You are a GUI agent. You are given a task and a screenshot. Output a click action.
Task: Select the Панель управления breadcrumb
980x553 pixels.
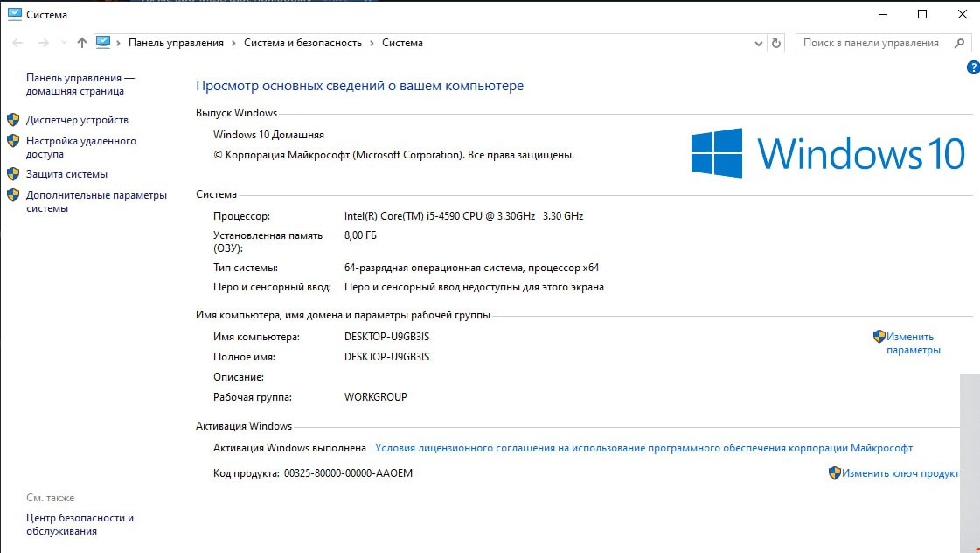(176, 43)
